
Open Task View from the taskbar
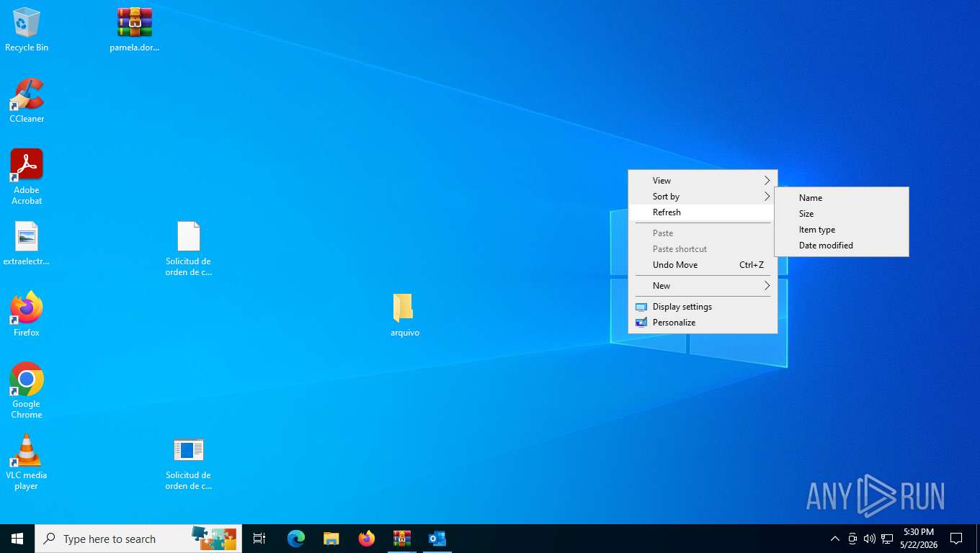(259, 539)
